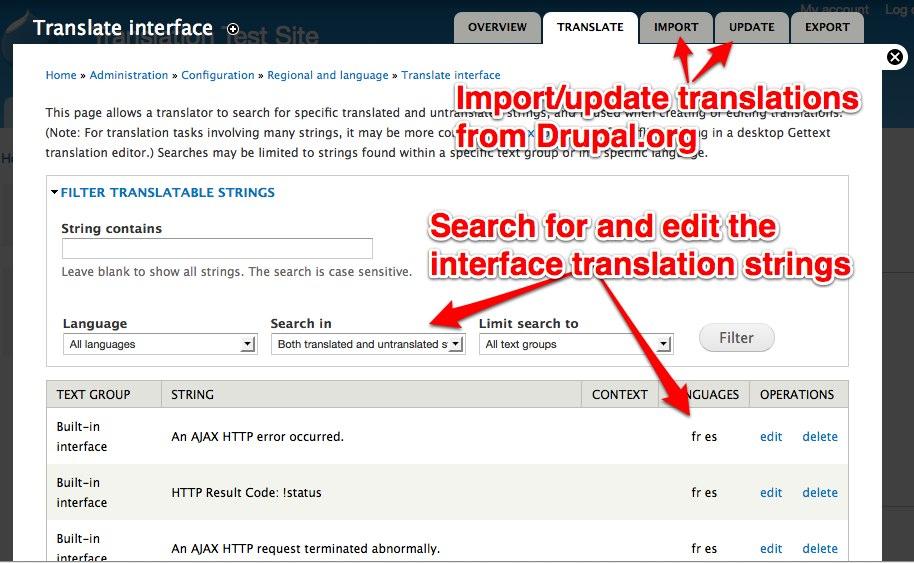
Task: Open the Overview tab
Action: coord(497,27)
